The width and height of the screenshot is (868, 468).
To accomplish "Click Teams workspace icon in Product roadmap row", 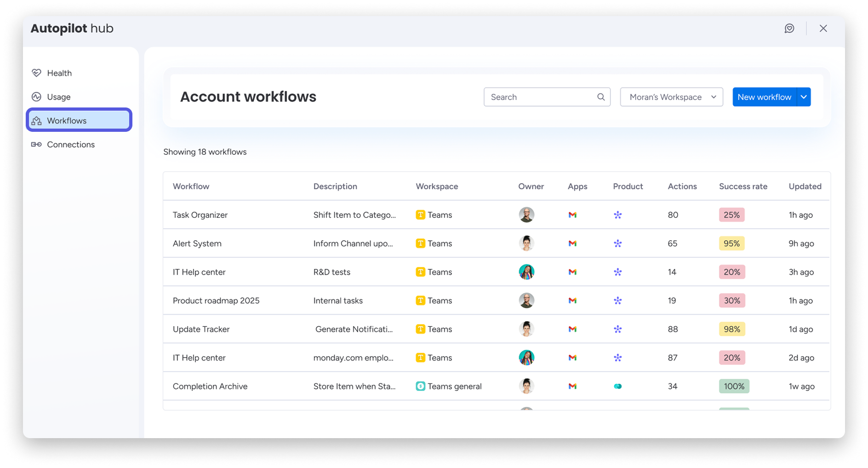I will (420, 300).
